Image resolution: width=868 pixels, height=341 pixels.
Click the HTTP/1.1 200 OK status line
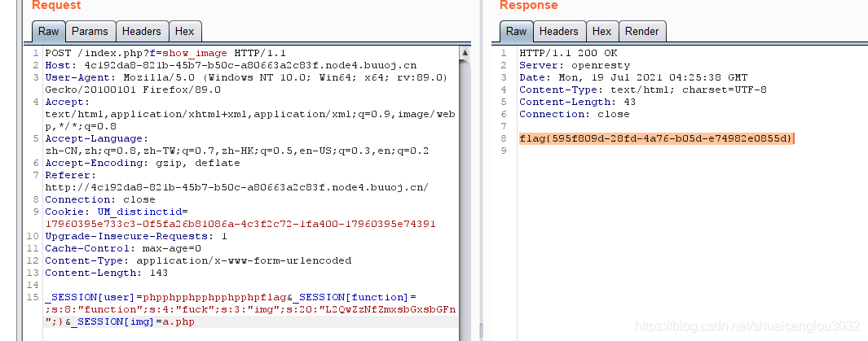coord(568,54)
